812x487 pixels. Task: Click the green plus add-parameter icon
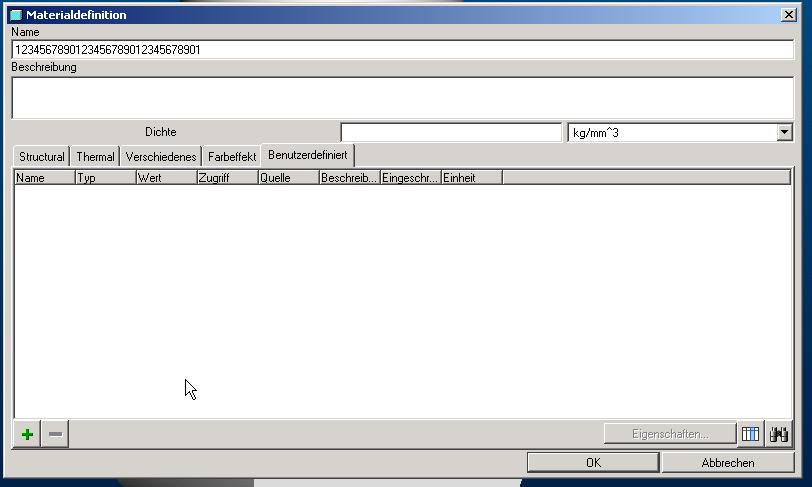27,434
